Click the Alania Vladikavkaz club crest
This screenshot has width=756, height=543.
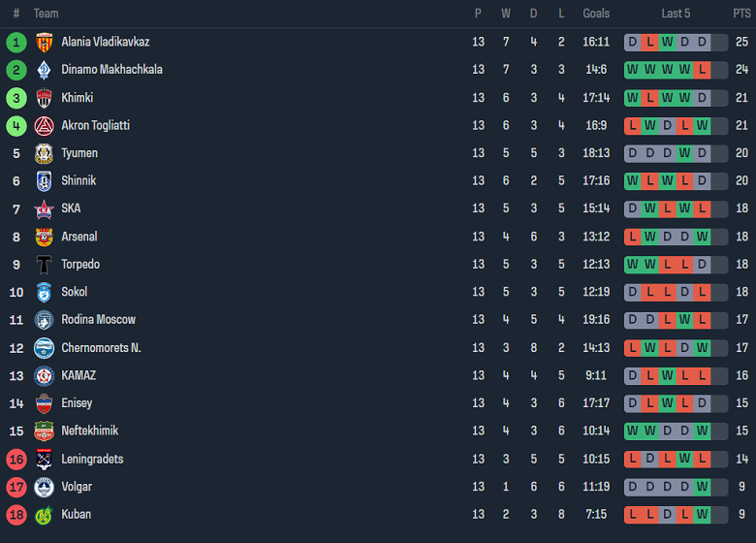(44, 42)
